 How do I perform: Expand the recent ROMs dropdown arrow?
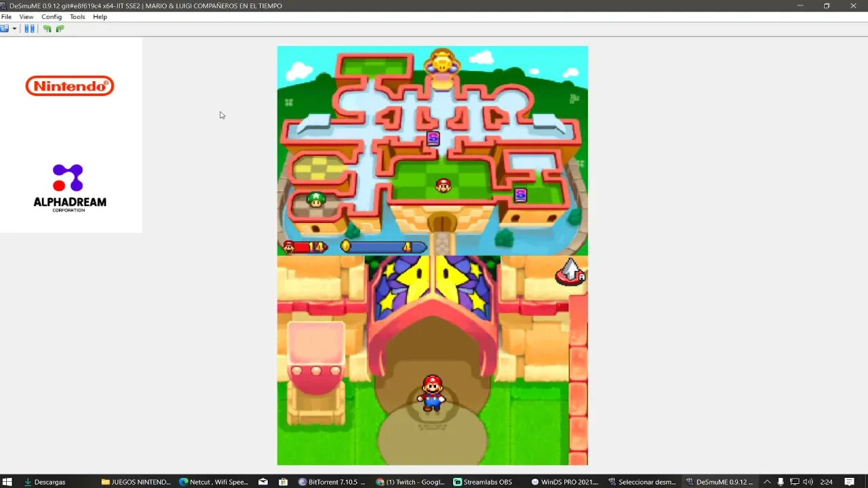(x=14, y=29)
